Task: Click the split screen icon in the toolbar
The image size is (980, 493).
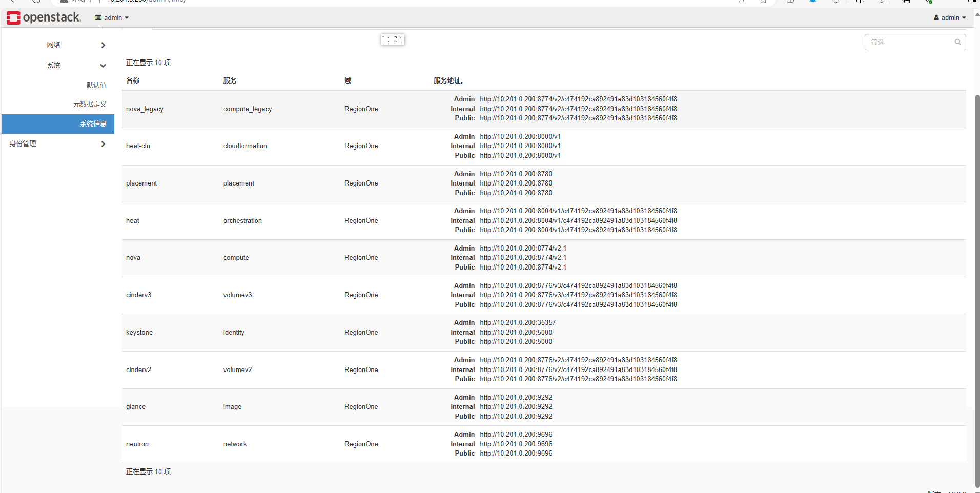Action: pyautogui.click(x=860, y=2)
